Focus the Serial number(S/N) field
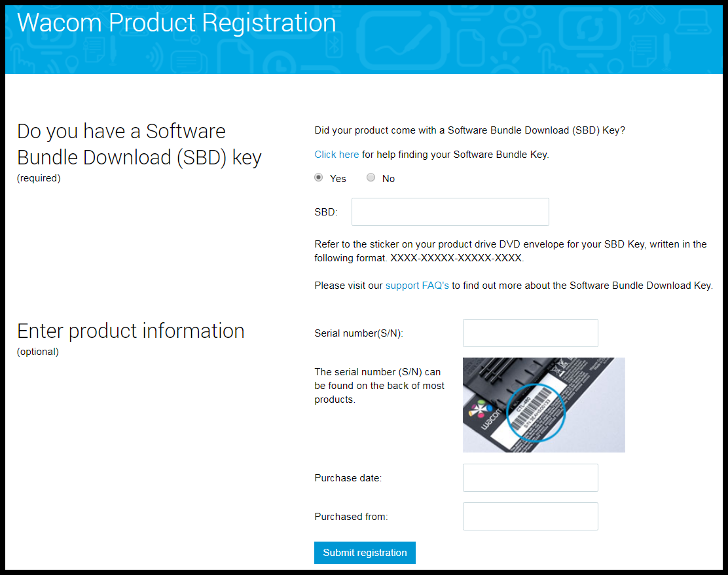Image resolution: width=728 pixels, height=575 pixels. pos(530,333)
